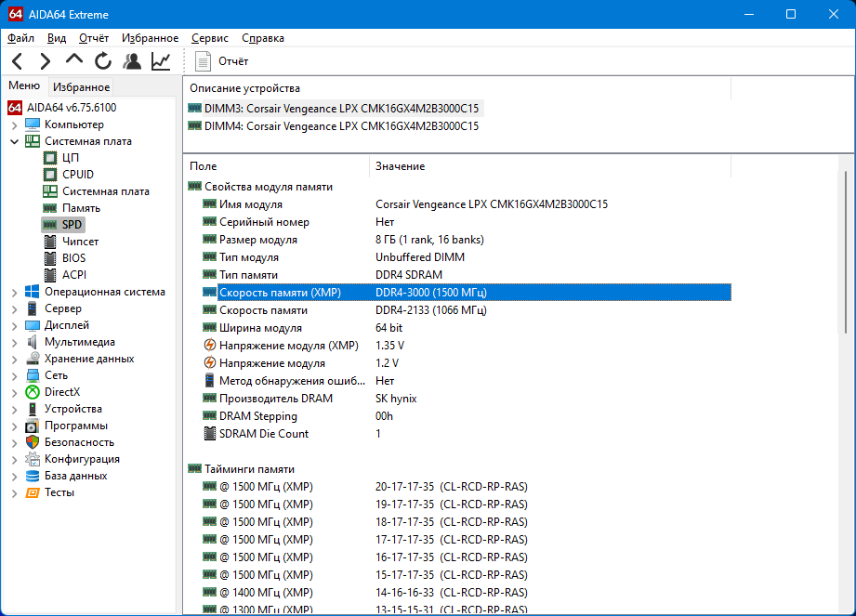Refresh the current page via toolbar icon
This screenshot has height=616, width=856.
coord(102,61)
